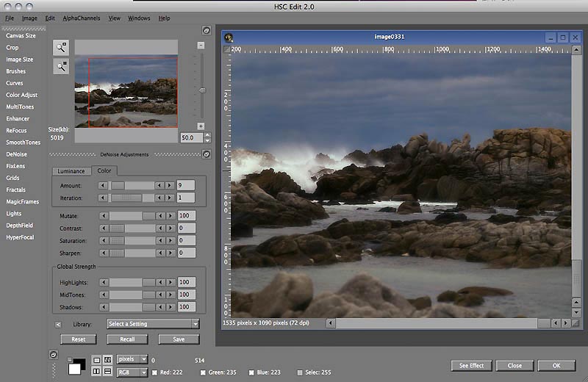The height and width of the screenshot is (382, 588).
Task: Toggle the Red channel checkbox
Action: (x=154, y=372)
